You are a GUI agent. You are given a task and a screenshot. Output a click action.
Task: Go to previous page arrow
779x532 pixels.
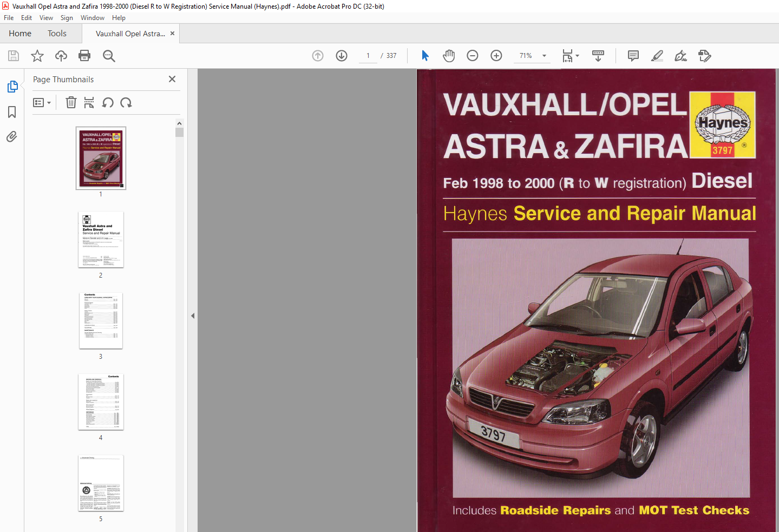pyautogui.click(x=318, y=56)
